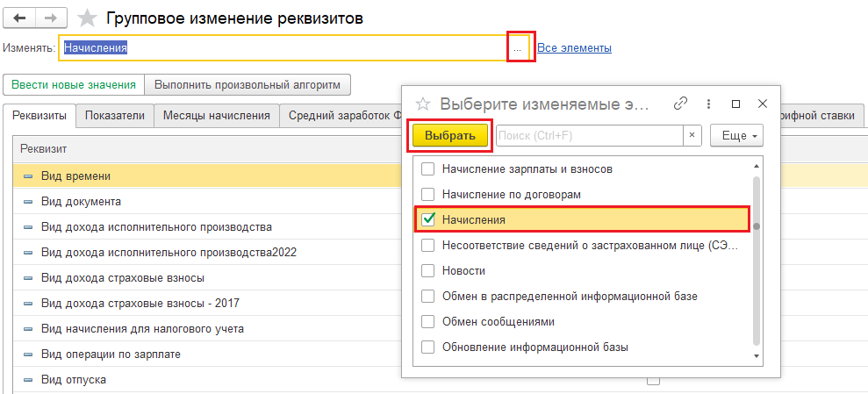Viewport: 868px width, 394px height.
Task: Check the Новости checkbox
Action: pyautogui.click(x=428, y=271)
